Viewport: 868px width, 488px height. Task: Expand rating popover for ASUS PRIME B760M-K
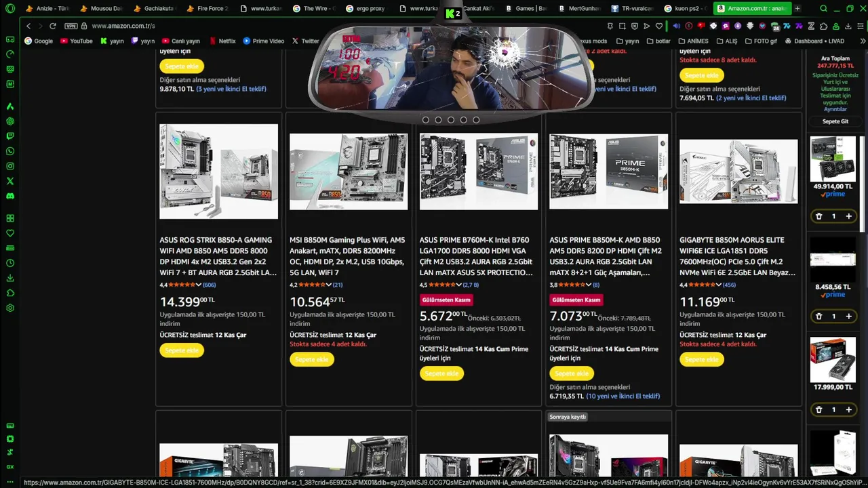pos(459,285)
